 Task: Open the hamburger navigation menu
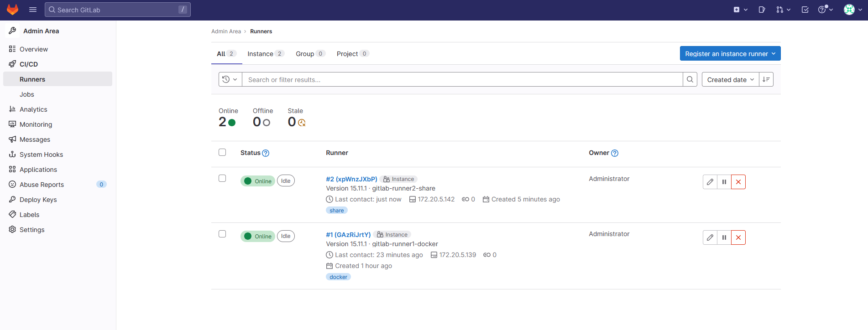(33, 10)
